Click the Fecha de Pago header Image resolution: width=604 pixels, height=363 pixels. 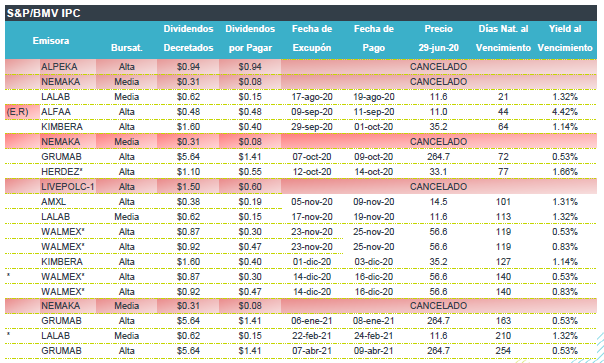tap(374, 38)
